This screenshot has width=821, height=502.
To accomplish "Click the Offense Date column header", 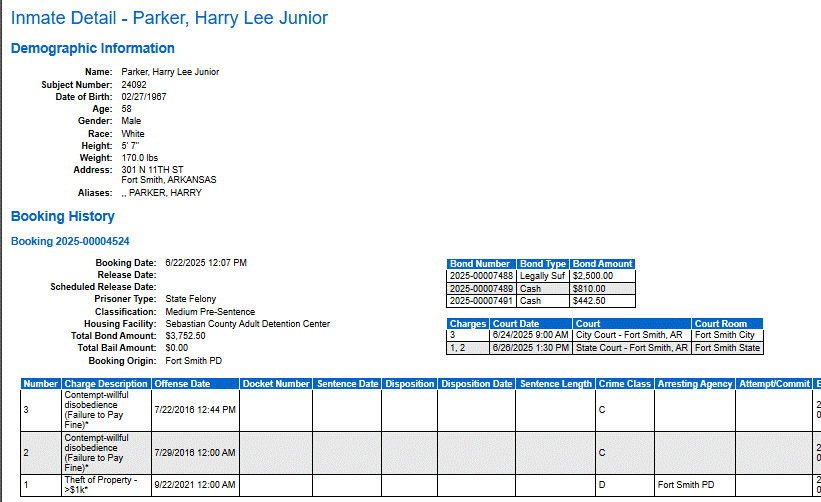I will click(195, 384).
